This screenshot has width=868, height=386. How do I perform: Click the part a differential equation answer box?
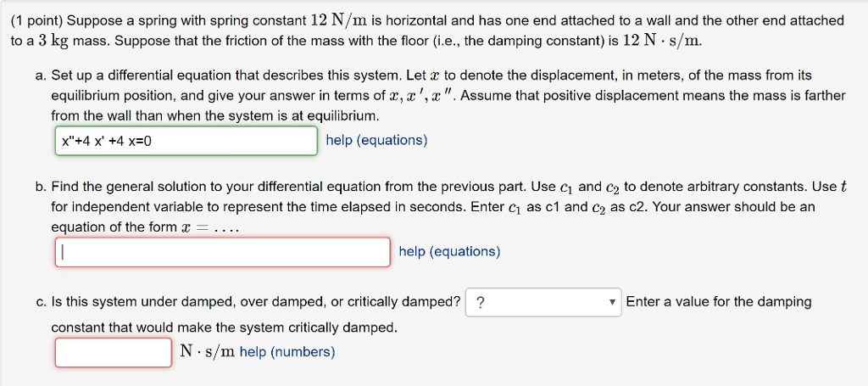click(186, 141)
